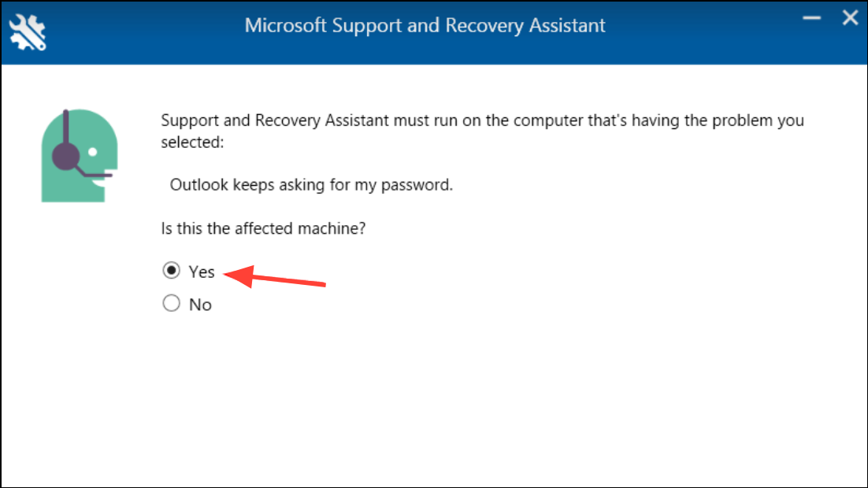This screenshot has height=488, width=868.
Task: Click the support agent headset illustration
Action: point(80,156)
